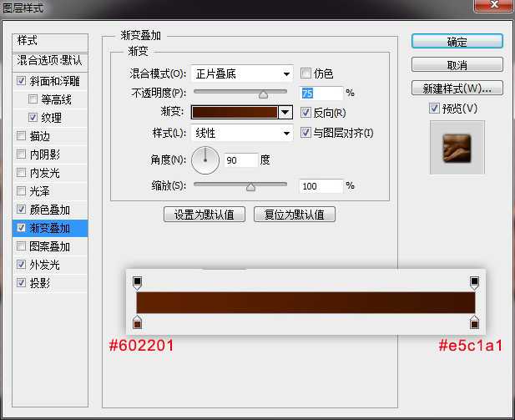Click the angle dial control
This screenshot has width=515, height=420.
[205, 160]
